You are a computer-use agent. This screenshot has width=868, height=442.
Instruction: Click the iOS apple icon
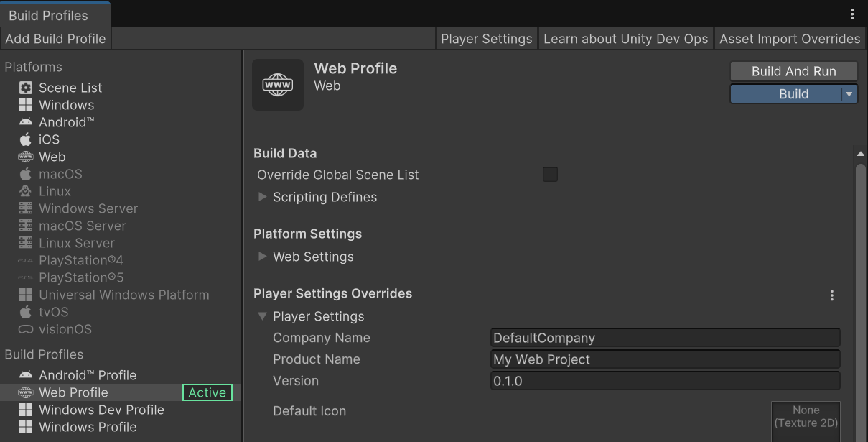tap(26, 139)
